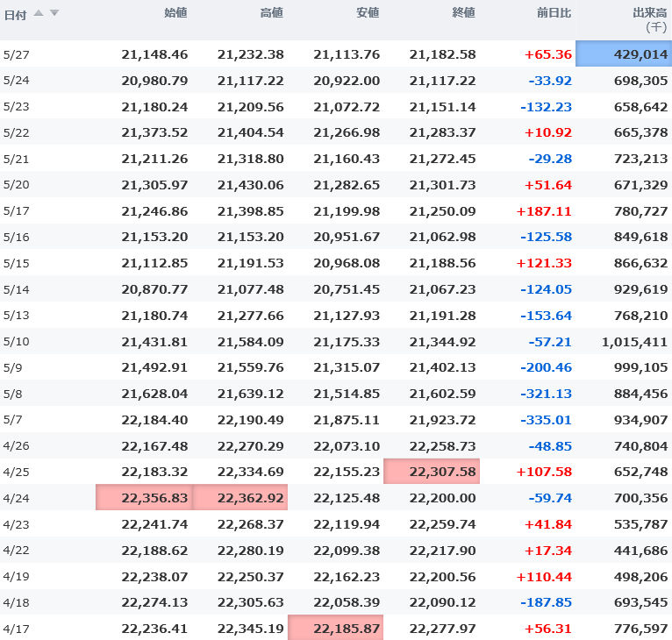The image size is (672, 640).
Task: Select the highlighted close value 22,307.58
Action: coord(432,471)
